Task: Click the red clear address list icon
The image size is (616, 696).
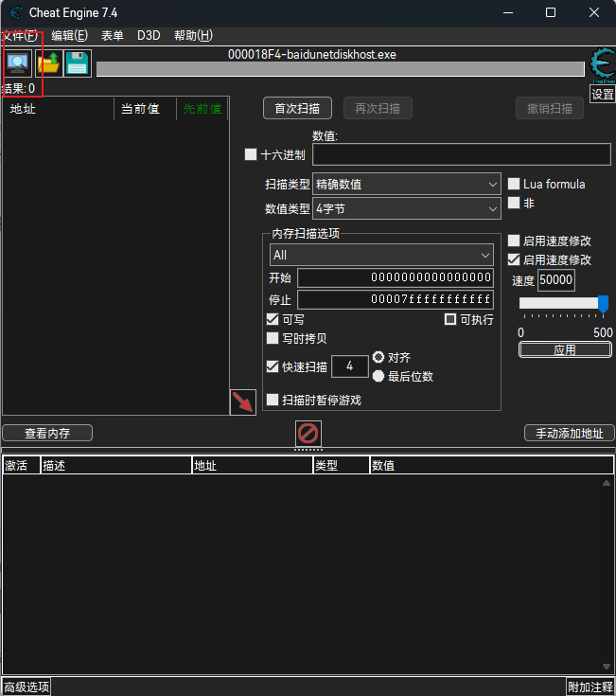Action: (308, 434)
